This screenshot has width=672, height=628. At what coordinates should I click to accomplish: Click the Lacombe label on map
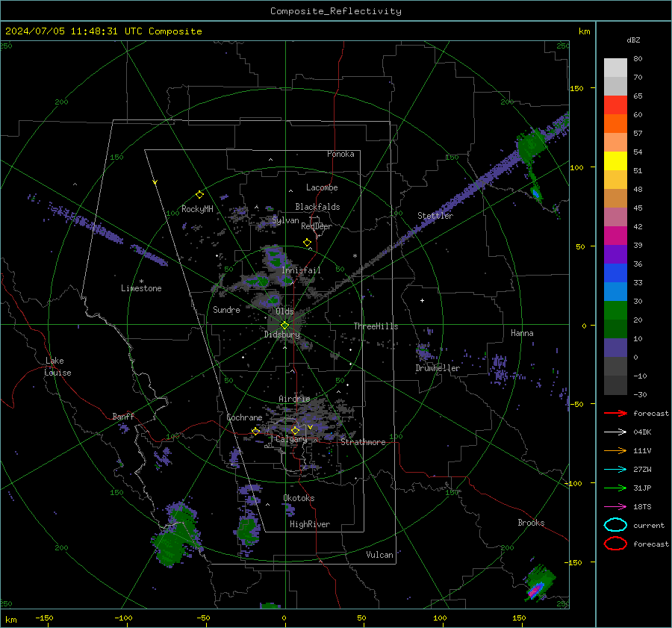[322, 187]
